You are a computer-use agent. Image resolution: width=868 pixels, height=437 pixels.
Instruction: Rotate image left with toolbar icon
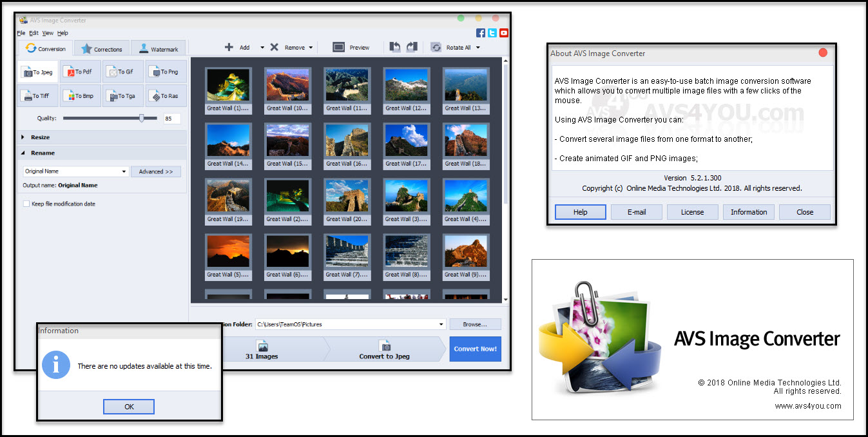click(x=395, y=47)
